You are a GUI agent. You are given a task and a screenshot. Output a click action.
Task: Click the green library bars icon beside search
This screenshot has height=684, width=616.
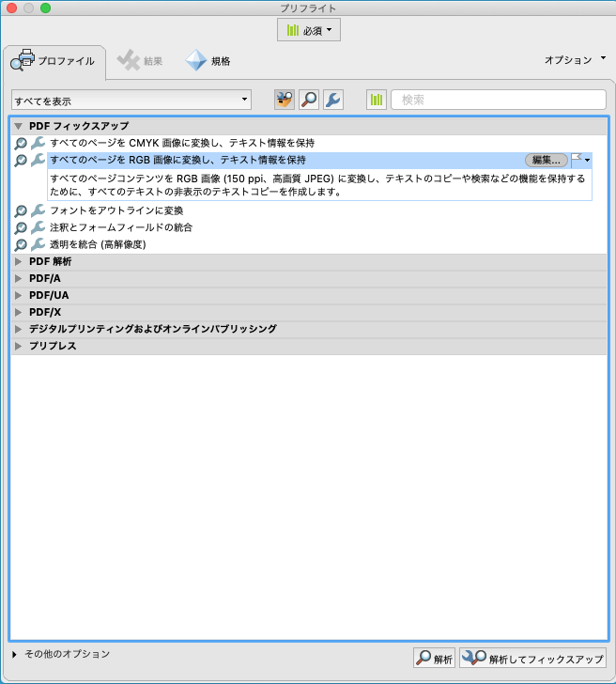[x=377, y=100]
